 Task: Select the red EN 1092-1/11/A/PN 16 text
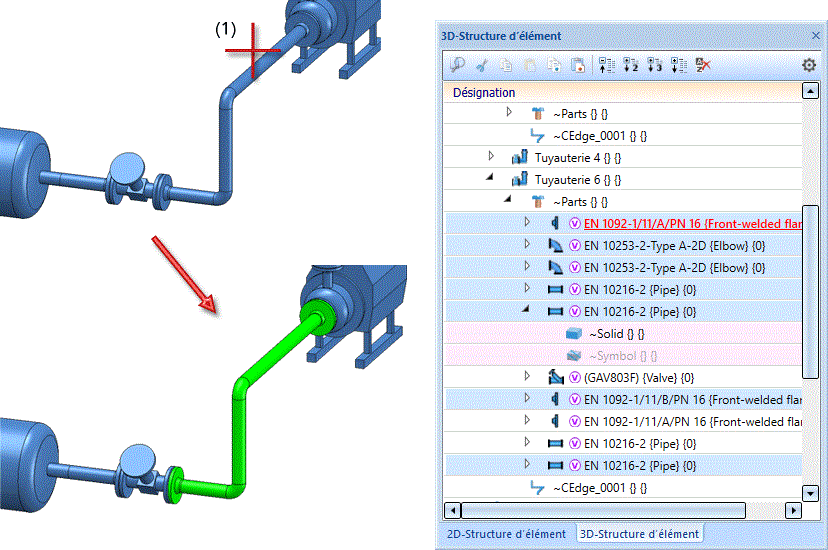692,224
